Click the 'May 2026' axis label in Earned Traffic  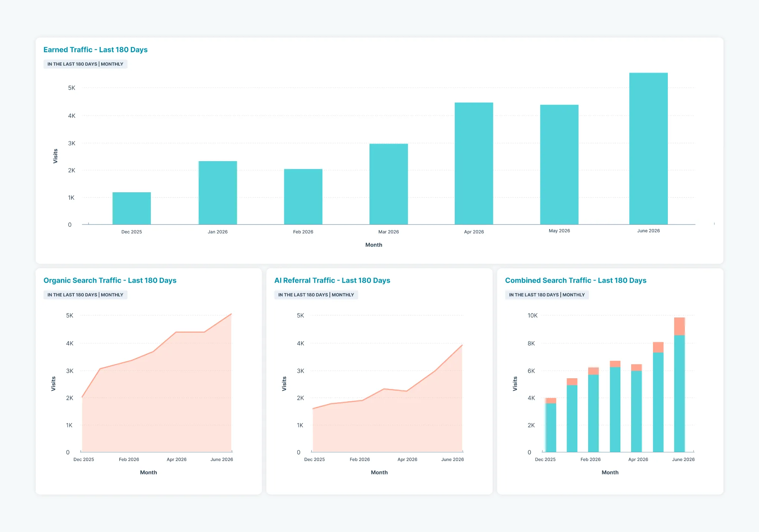tap(559, 231)
